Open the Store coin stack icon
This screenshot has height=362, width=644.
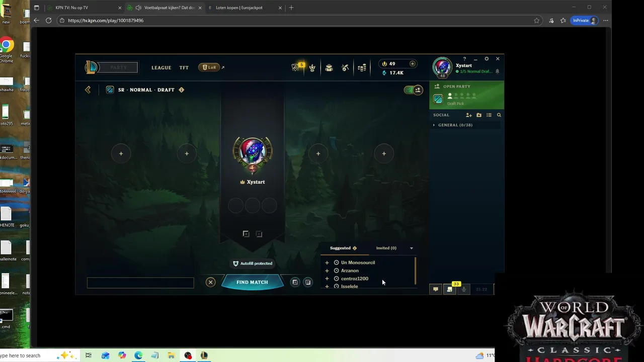362,67
